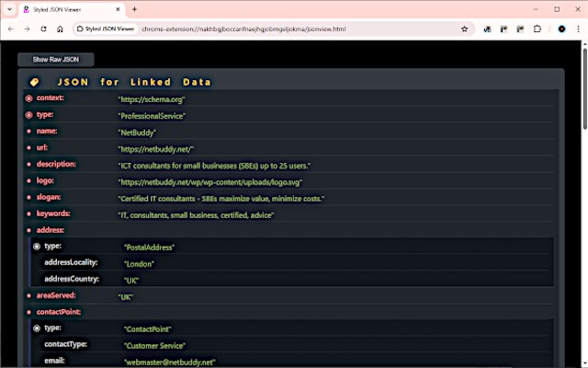Collapse the address node

28,230
